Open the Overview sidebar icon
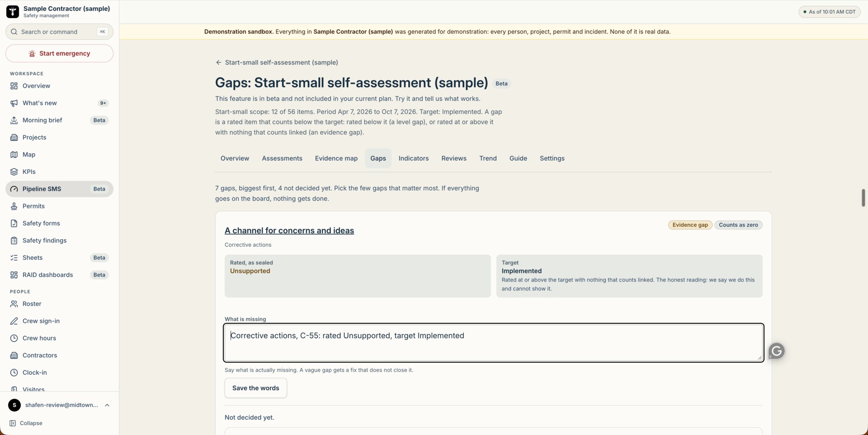Screen dimensions: 868x435 (14, 86)
